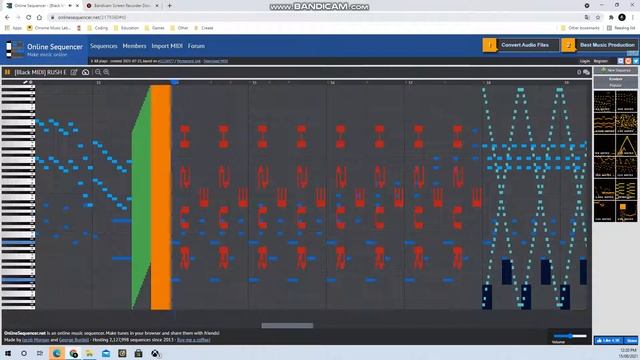The width and height of the screenshot is (640, 360).
Task: Click the Buy me a coffee link
Action: [193, 340]
